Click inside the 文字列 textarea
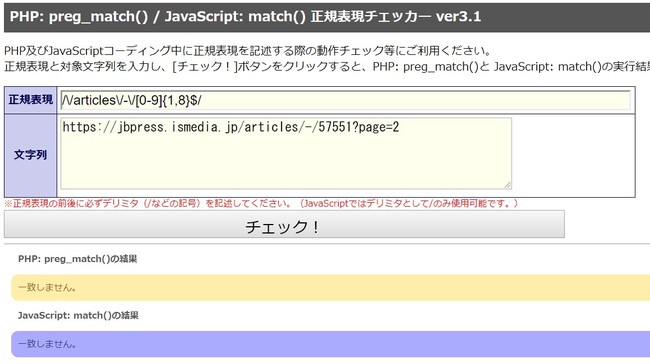This screenshot has height=364, width=650. (286, 153)
